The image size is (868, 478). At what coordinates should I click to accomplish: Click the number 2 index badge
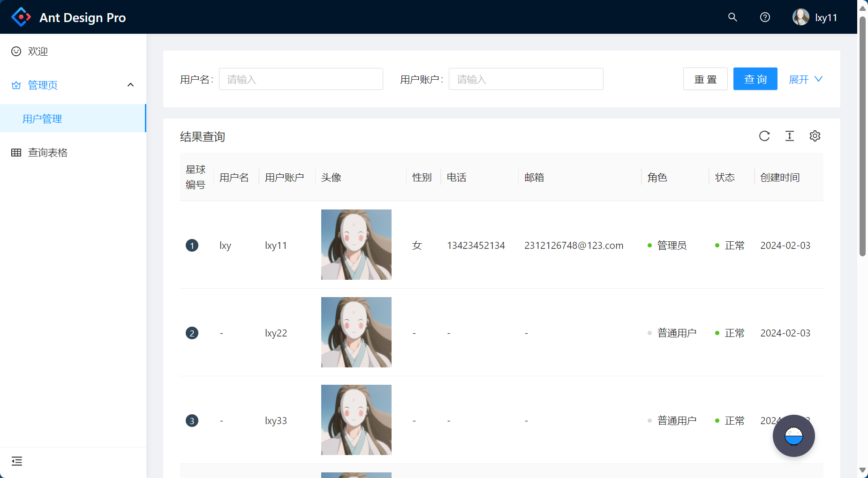(x=192, y=333)
